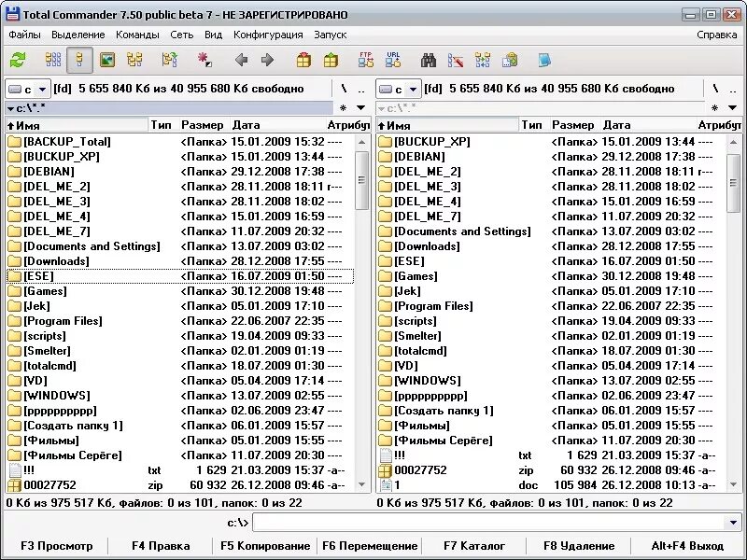The image size is (747, 560).
Task: Open file search via binoculars icon
Action: (429, 60)
